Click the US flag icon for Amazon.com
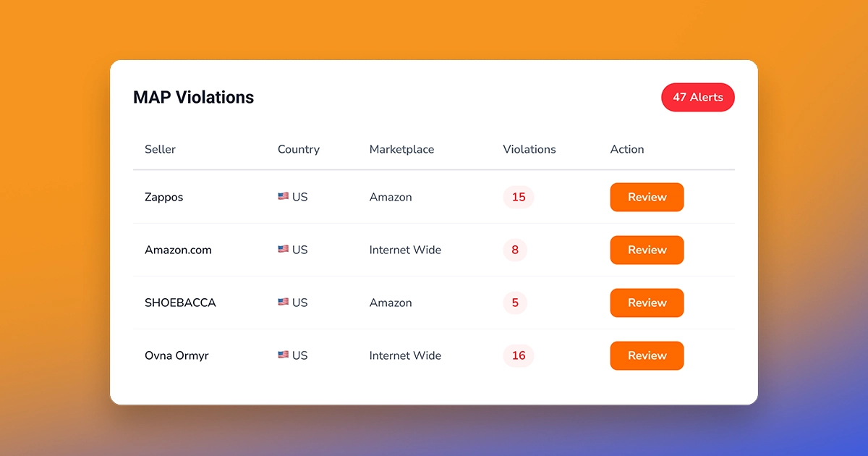 283,249
